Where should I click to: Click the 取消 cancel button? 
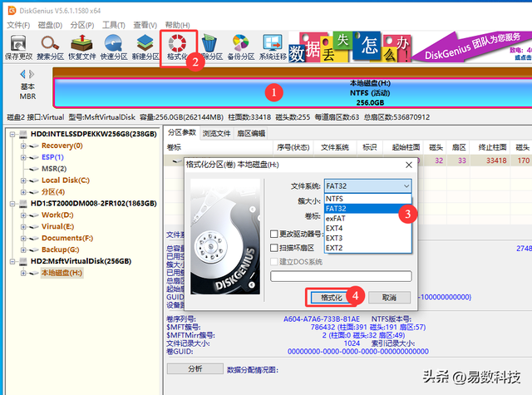[389, 298]
